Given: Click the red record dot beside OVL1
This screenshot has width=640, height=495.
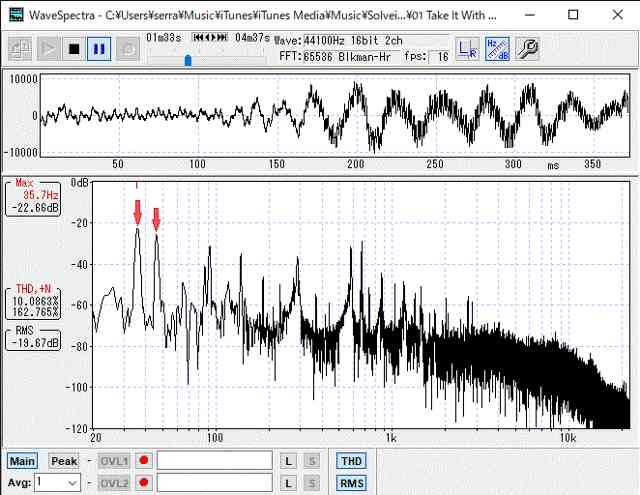Looking at the screenshot, I should [x=144, y=461].
